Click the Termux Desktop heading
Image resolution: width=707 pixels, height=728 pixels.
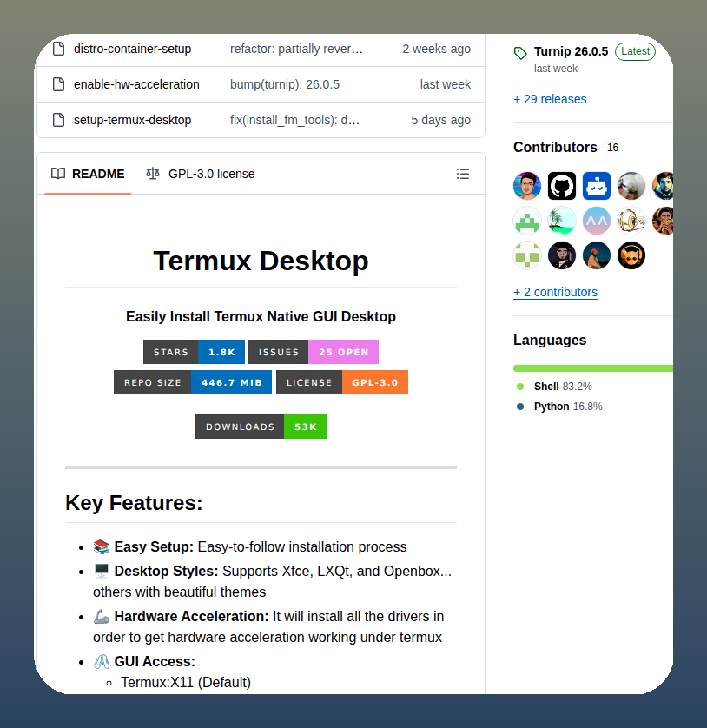click(x=261, y=261)
